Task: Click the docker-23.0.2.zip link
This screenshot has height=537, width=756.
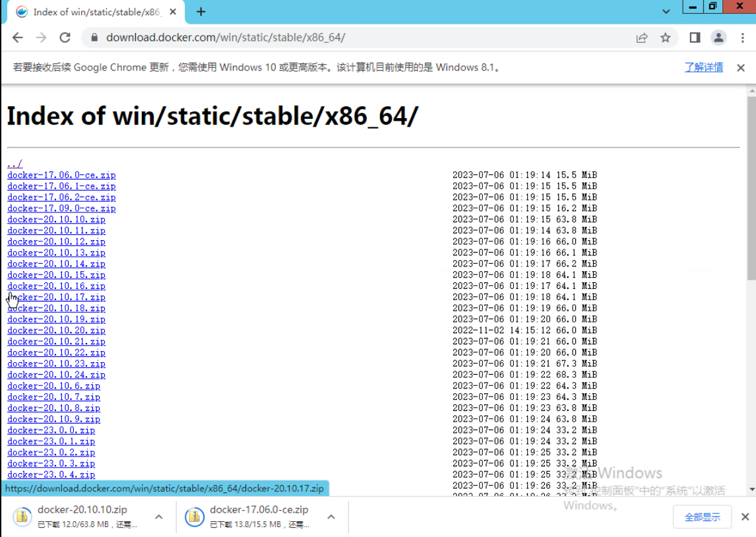Action: pyautogui.click(x=51, y=452)
